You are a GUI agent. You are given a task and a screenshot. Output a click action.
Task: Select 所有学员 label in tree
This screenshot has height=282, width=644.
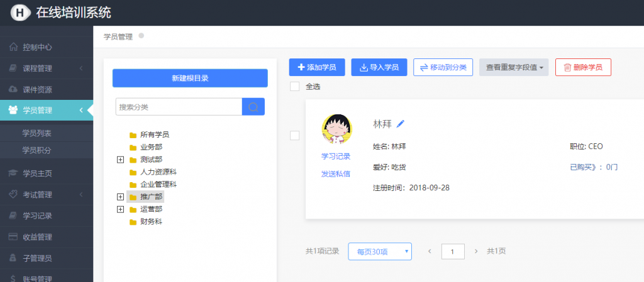(155, 135)
